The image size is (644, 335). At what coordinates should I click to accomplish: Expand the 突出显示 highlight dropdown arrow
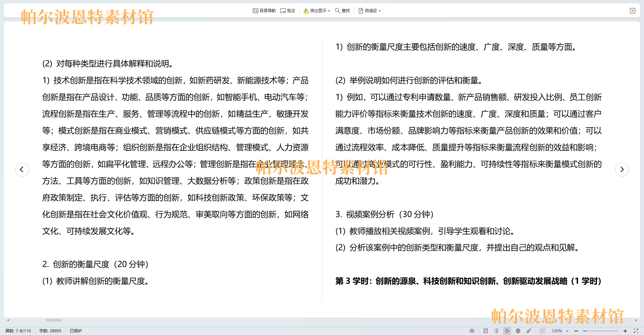[x=329, y=11]
